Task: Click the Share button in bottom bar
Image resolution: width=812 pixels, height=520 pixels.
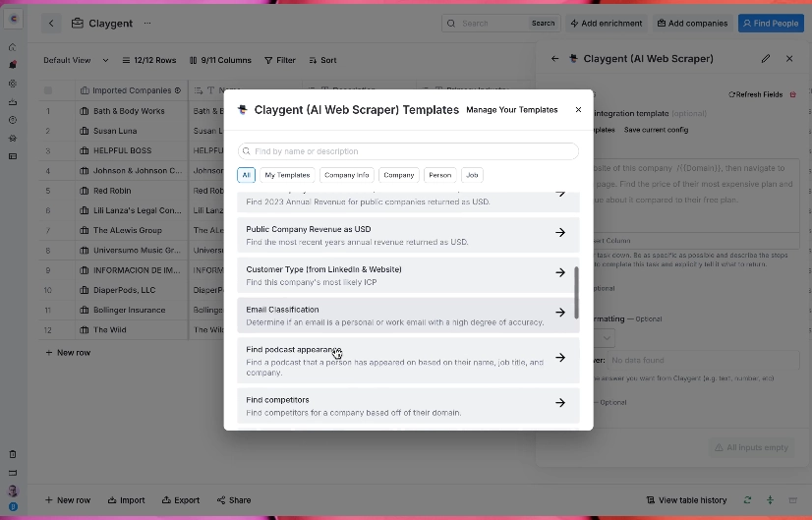Action: [234, 499]
